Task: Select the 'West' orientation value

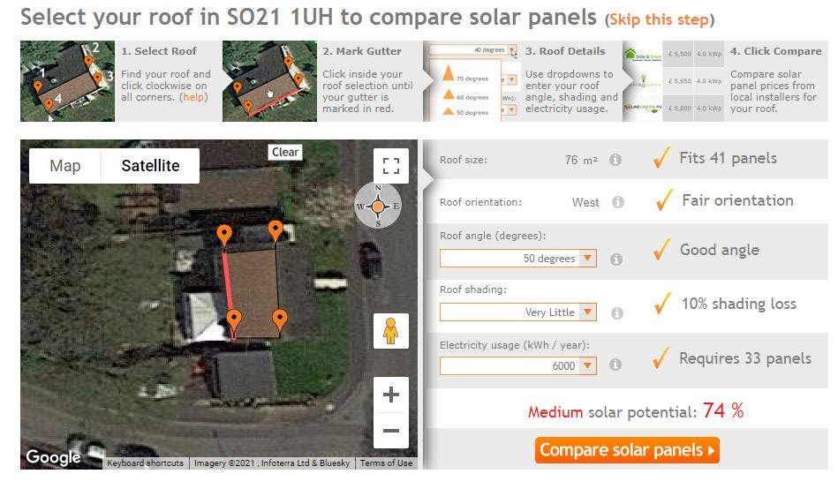Action: (585, 202)
